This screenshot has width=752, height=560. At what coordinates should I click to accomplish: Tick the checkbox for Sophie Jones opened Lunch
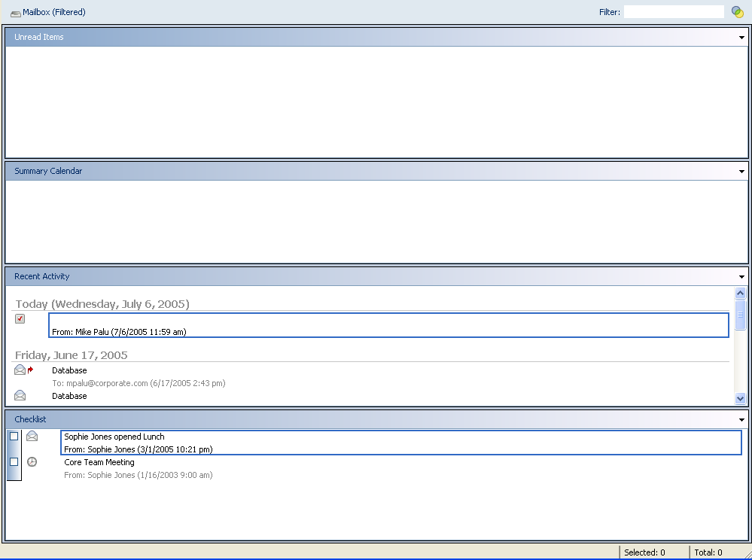pos(14,437)
